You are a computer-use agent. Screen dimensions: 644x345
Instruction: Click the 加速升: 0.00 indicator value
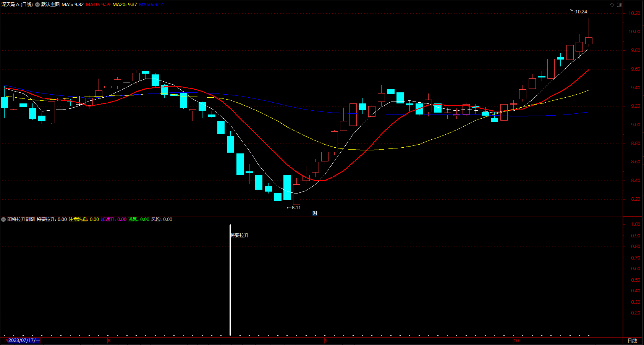click(114, 219)
